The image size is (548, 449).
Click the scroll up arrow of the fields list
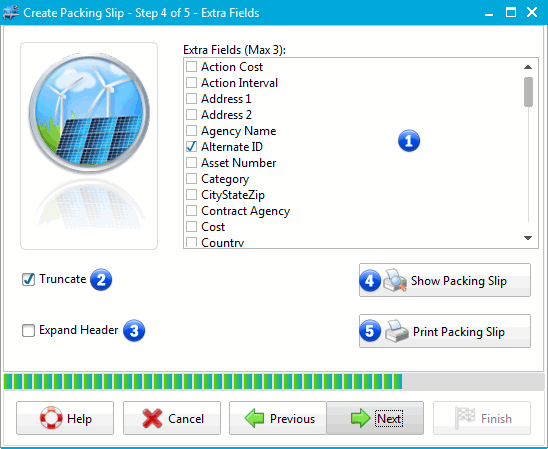click(528, 67)
